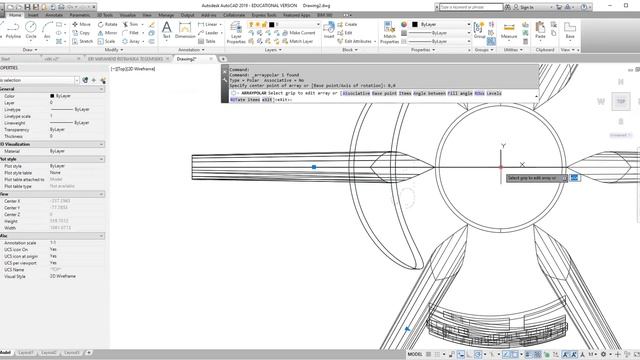Image resolution: width=640 pixels, height=360 pixels.
Task: Open the Measure utility
Action: tap(509, 31)
